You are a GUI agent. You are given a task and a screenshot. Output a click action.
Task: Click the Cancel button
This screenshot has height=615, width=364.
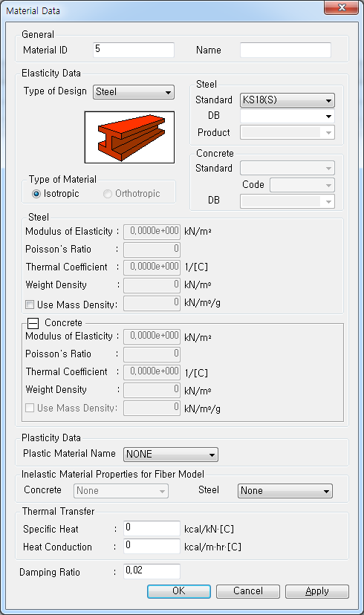[x=248, y=591]
